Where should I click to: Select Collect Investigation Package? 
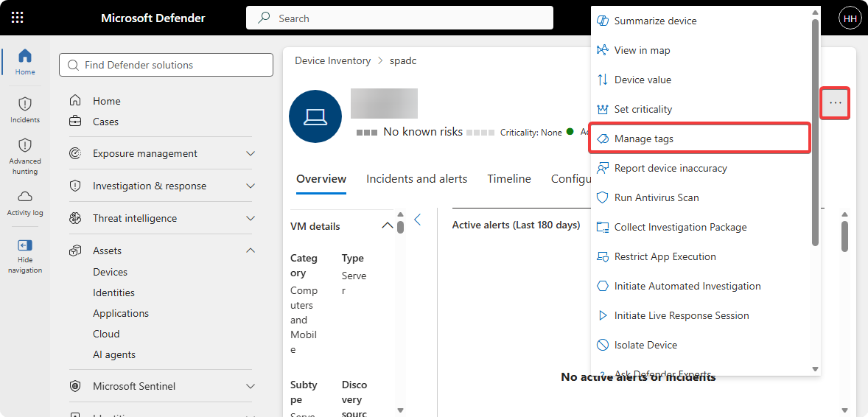(x=702, y=227)
